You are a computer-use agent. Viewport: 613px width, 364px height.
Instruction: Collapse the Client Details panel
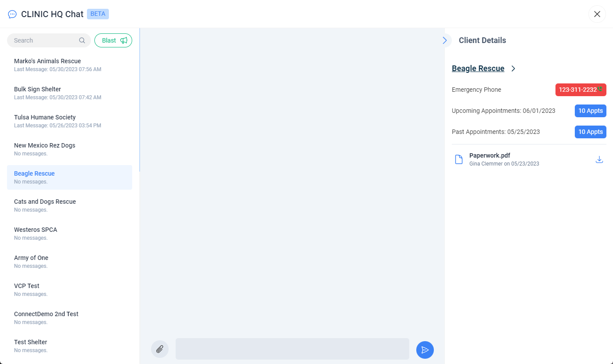(445, 40)
